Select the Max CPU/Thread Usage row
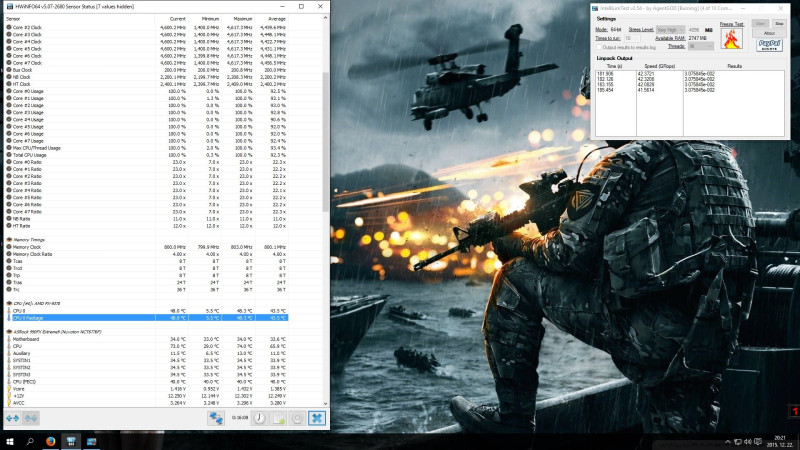 tap(146, 148)
